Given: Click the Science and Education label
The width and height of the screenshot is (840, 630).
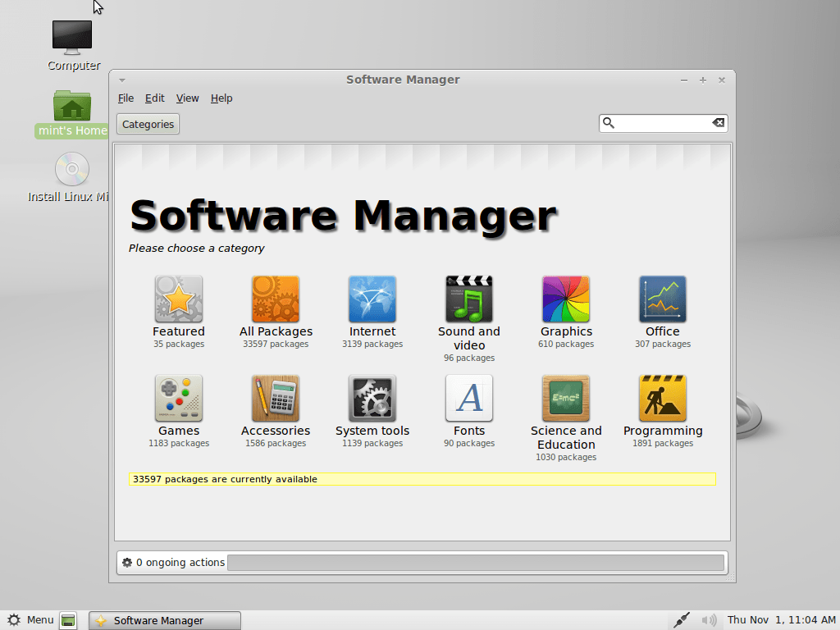Looking at the screenshot, I should (566, 438).
